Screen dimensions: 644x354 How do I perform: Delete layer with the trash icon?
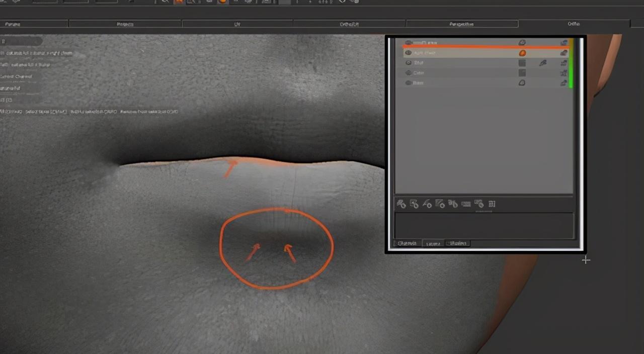click(492, 204)
